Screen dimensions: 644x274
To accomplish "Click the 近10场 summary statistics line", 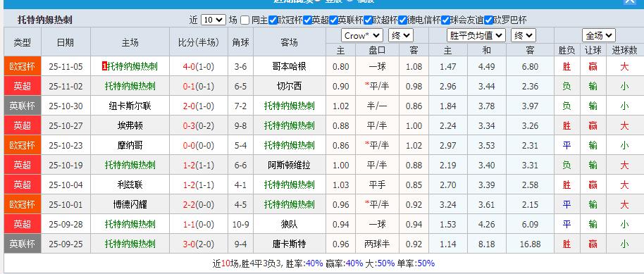I will coord(323,263).
